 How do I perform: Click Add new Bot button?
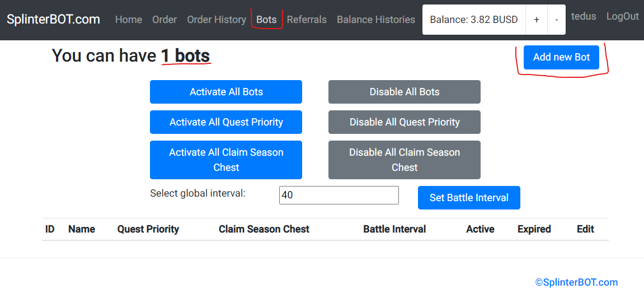(561, 57)
